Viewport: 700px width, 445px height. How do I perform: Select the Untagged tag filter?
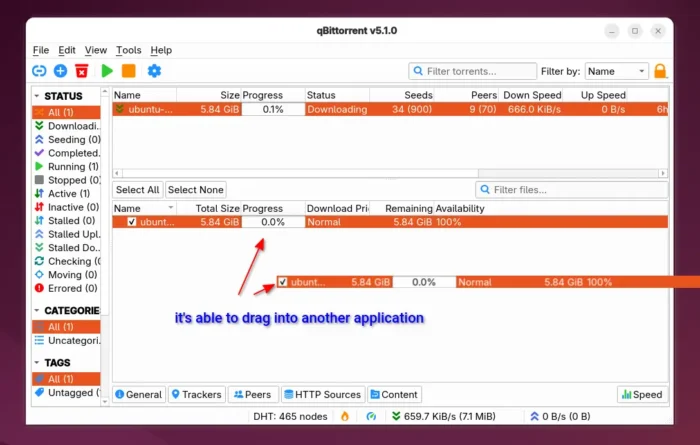coord(67,393)
